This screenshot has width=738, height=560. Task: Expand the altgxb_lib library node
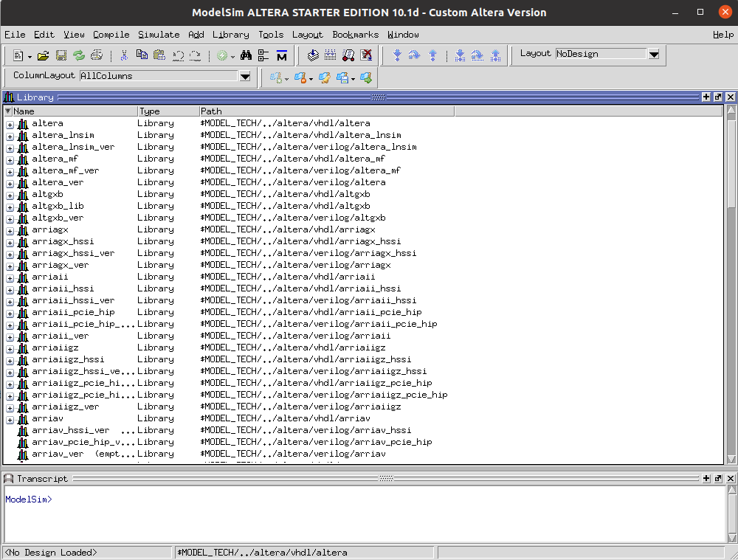10,207
